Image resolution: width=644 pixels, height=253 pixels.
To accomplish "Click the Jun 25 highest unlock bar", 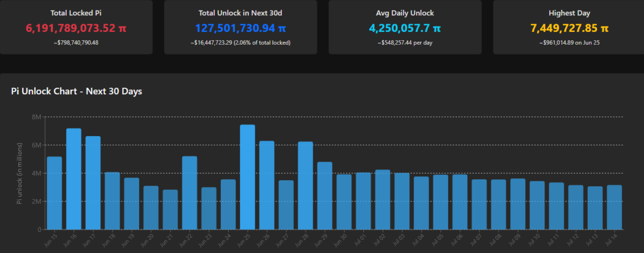I will click(x=247, y=177).
